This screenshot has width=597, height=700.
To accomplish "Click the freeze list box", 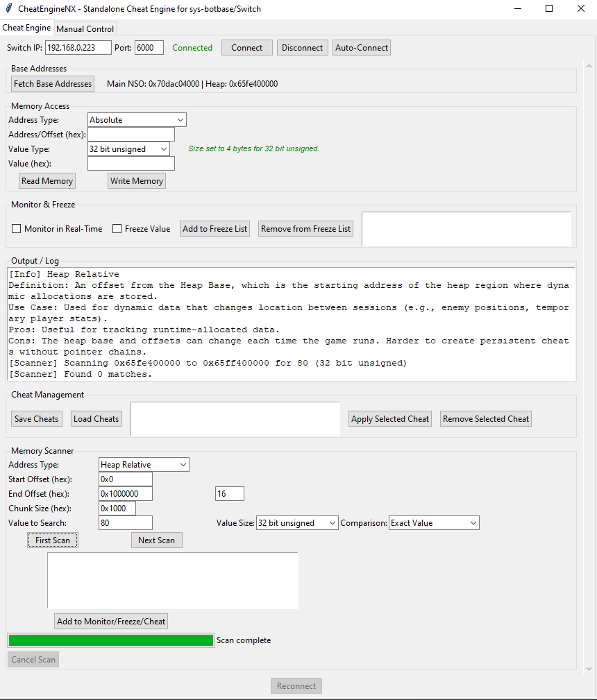I will [x=466, y=228].
